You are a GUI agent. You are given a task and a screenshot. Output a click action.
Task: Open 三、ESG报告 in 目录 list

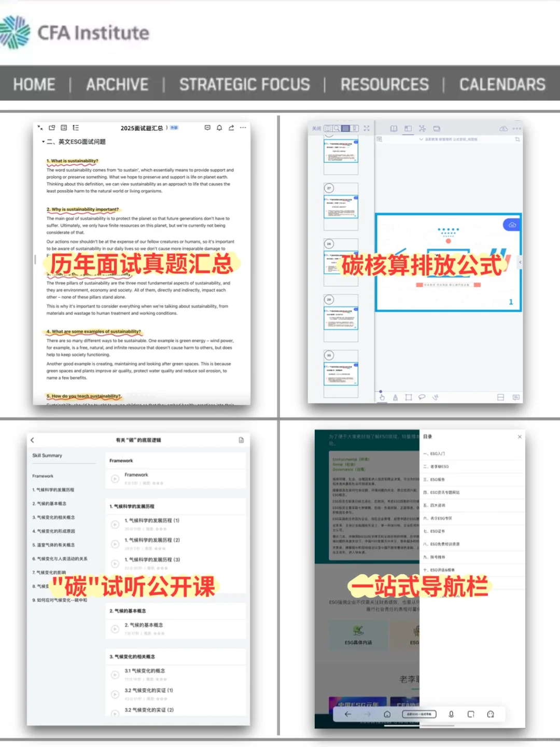tap(472, 479)
